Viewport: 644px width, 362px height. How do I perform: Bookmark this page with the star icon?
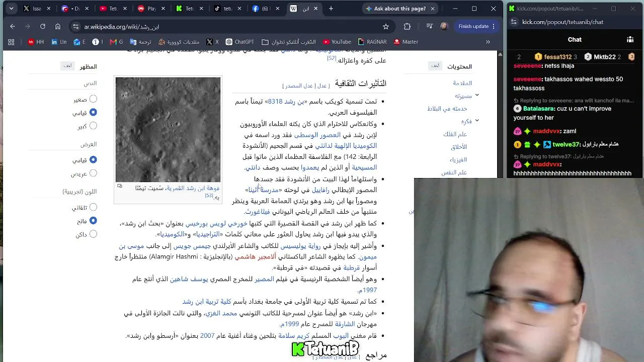386,27
